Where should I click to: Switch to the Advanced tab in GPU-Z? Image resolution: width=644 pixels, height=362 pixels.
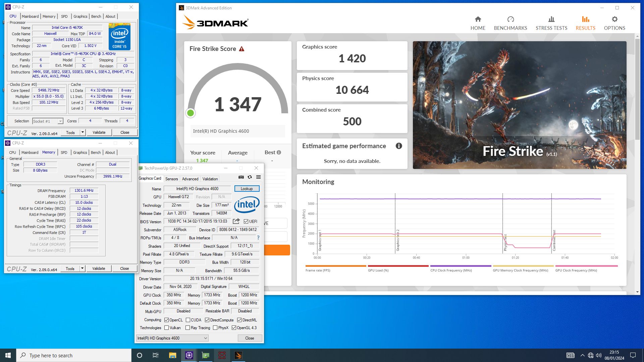(x=190, y=179)
